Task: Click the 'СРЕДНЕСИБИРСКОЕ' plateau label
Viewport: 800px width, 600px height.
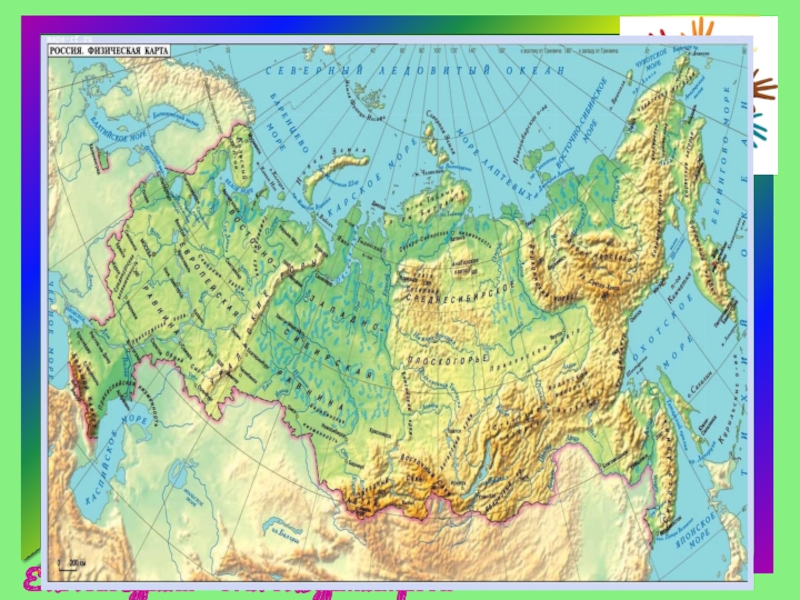Action: point(459,293)
